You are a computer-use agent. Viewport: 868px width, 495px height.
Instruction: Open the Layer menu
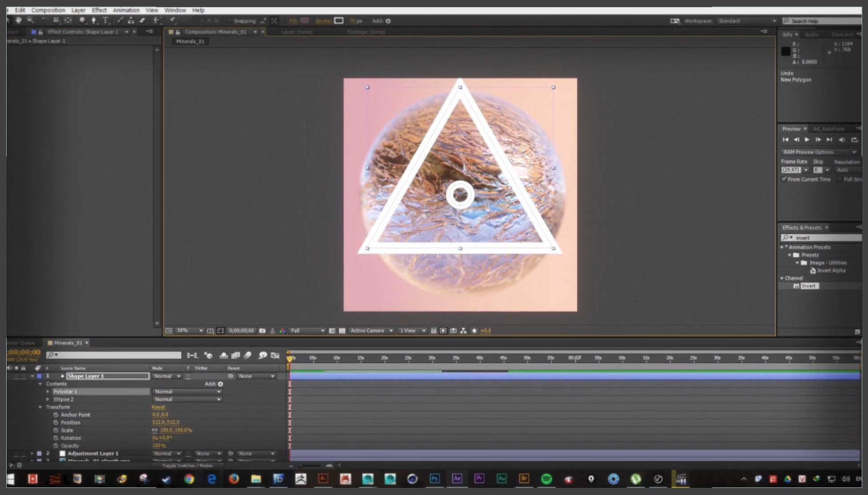78,10
